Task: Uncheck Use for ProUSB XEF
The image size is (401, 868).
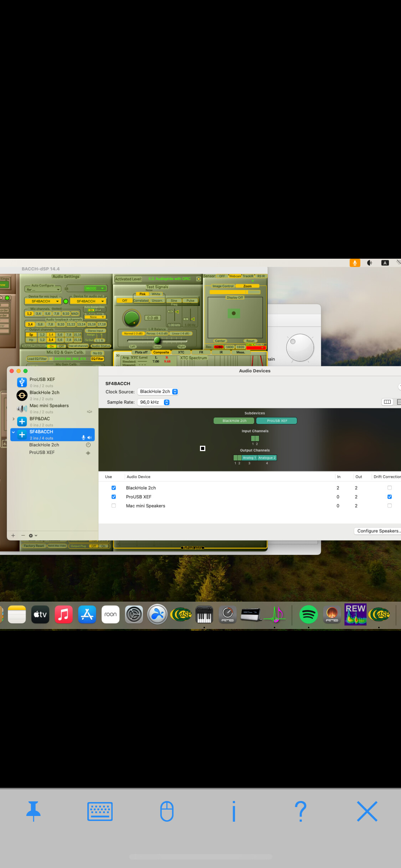Action: coord(114,497)
